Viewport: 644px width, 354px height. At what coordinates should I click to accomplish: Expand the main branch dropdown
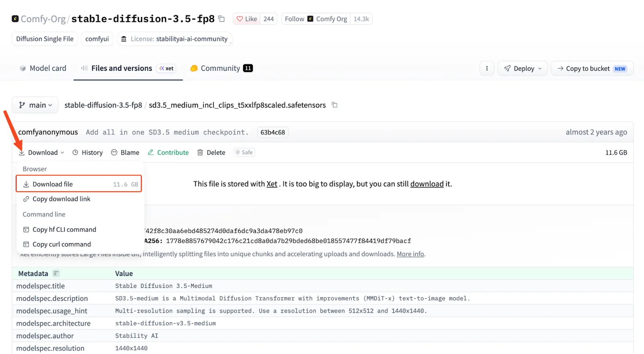tap(35, 105)
